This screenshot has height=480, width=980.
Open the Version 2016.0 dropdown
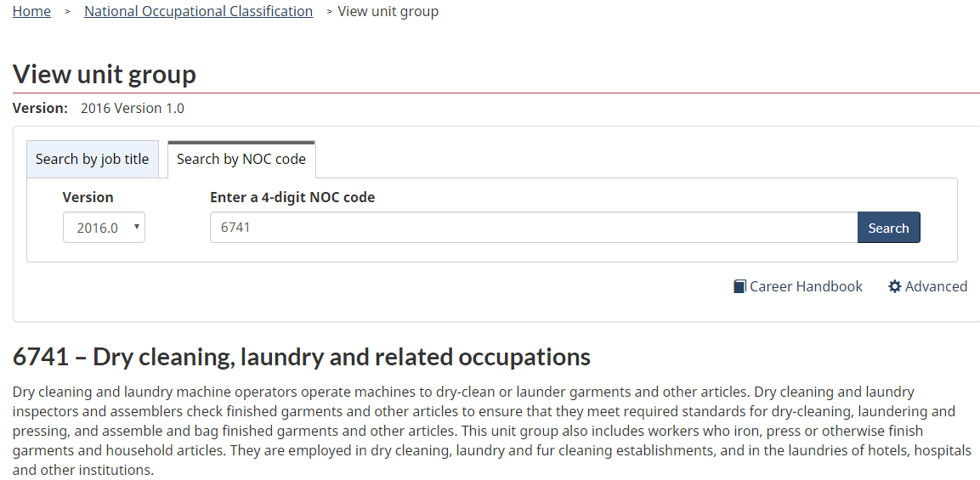click(x=104, y=228)
